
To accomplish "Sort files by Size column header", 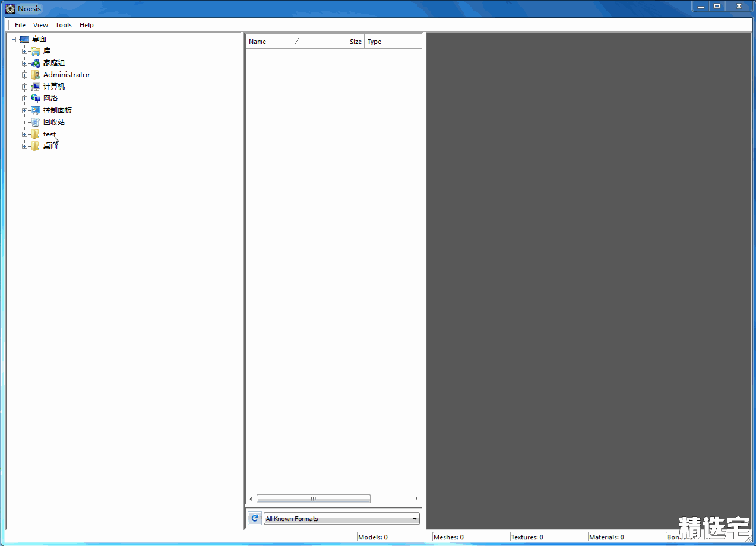I will [x=334, y=42].
